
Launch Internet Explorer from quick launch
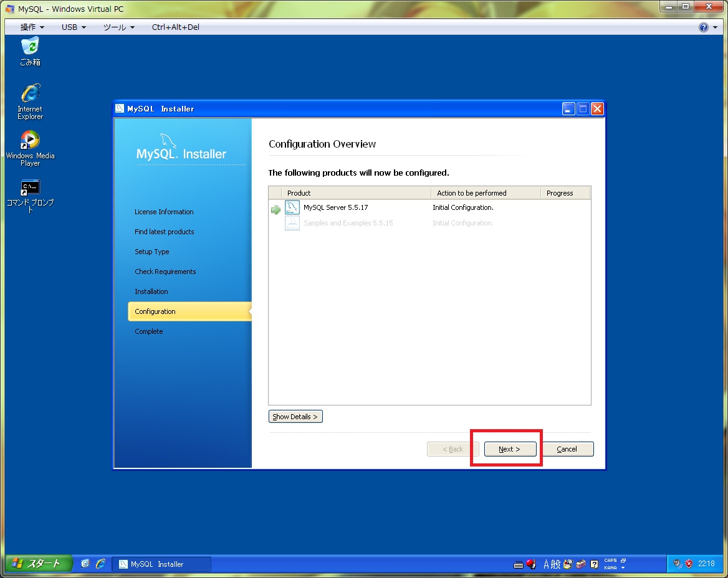pos(100,564)
